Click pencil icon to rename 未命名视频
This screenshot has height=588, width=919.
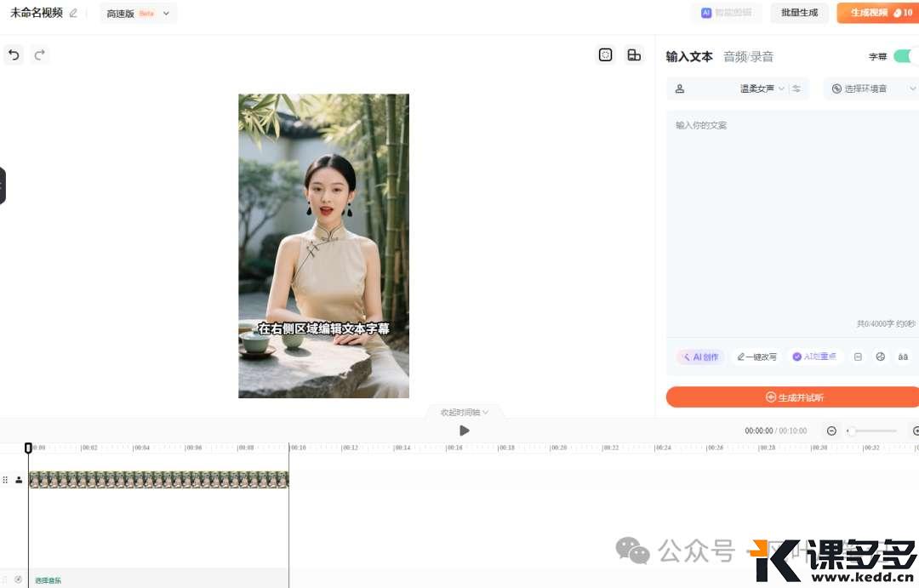[73, 14]
